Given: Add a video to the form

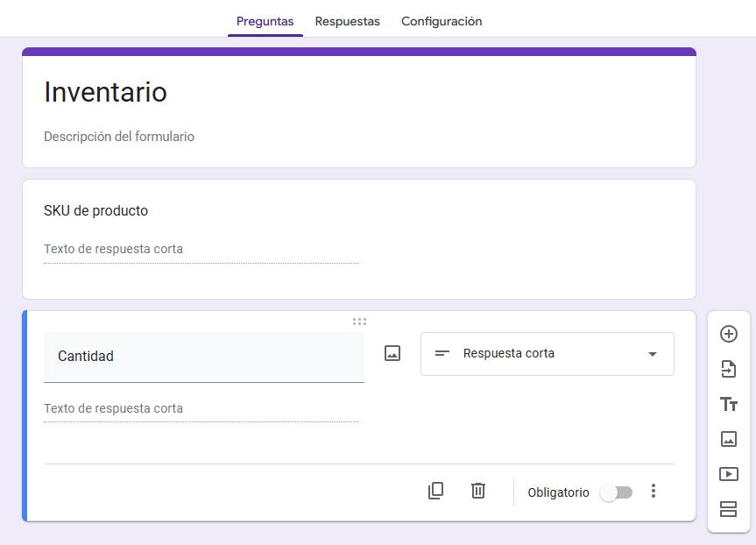Looking at the screenshot, I should click(x=728, y=474).
